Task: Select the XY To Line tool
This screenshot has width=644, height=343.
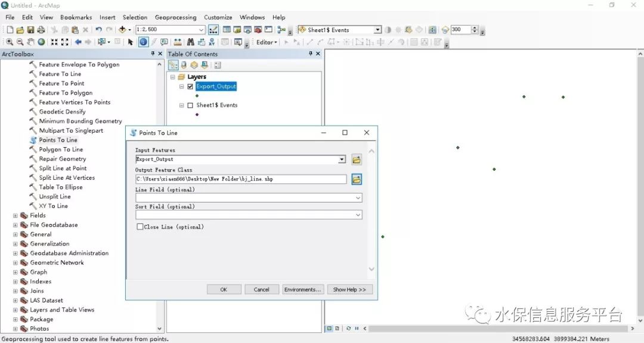Action: pyautogui.click(x=54, y=206)
